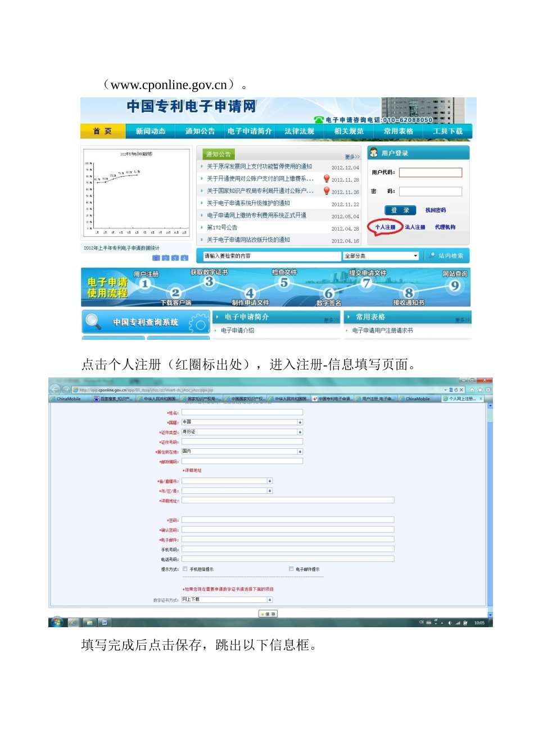Image resolution: width=534 pixels, height=756 pixels.
Task: Expand the 市/区/县 dropdown
Action: point(227,490)
